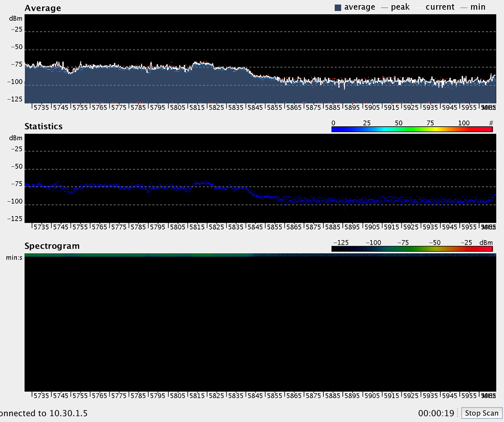Click the scan timer showing 00:00:19

pyautogui.click(x=436, y=413)
